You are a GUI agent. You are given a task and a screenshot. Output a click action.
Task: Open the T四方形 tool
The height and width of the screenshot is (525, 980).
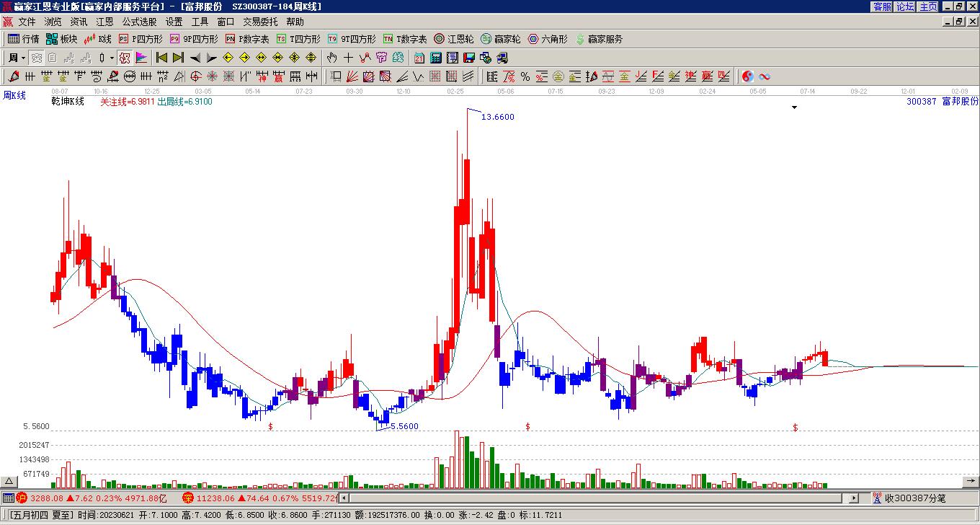coord(298,39)
